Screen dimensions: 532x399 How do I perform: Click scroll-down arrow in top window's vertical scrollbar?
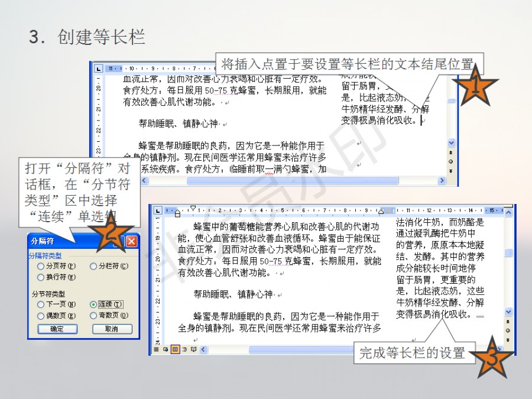(451, 143)
